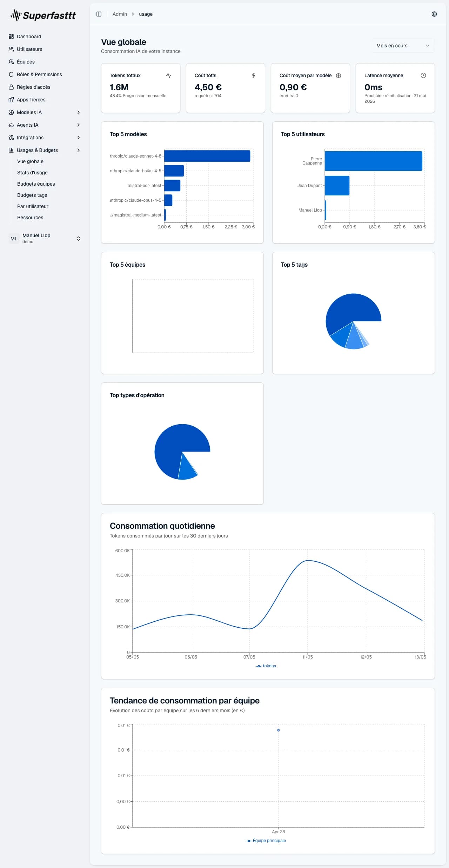This screenshot has width=449, height=868.
Task: Click the mistral-ocr-latest bar
Action: [x=172, y=186]
